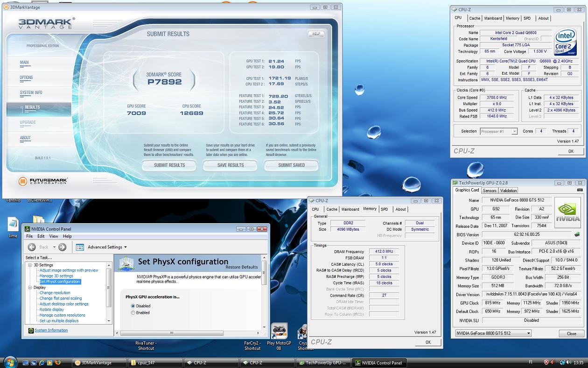588x368 pixels.
Task: Collapse the 3D Settings tree node
Action: coord(31,265)
